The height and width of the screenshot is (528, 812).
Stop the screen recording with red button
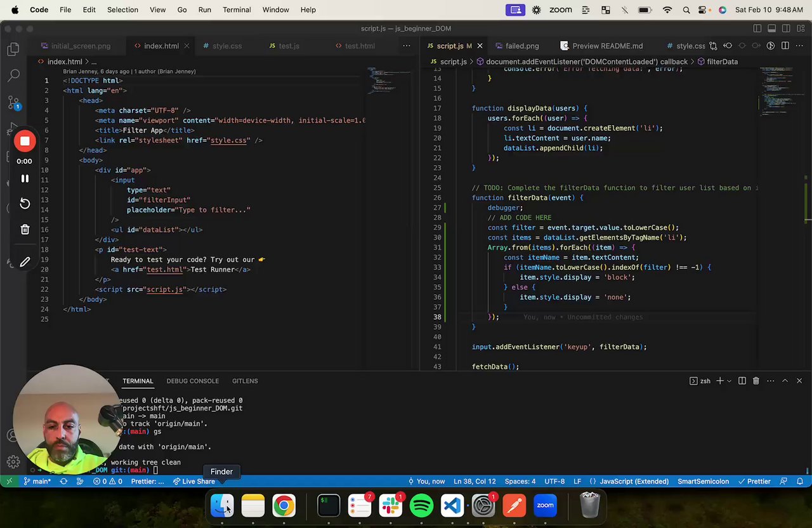[25, 142]
